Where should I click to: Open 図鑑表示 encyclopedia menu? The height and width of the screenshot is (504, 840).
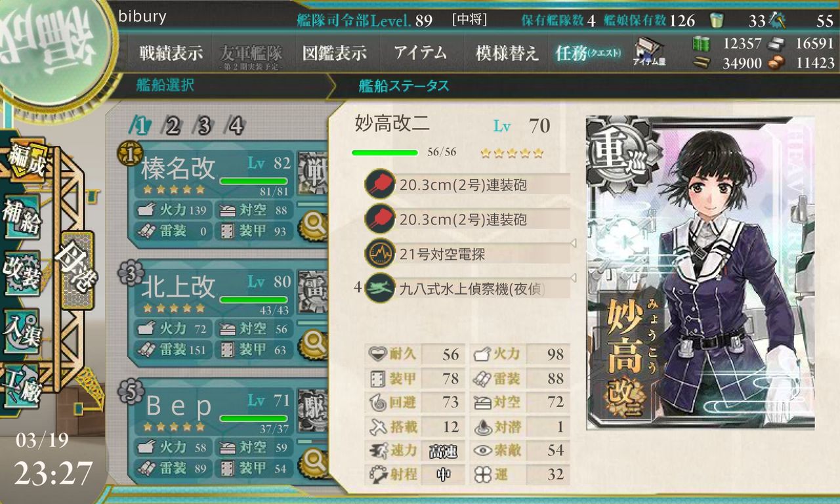pos(334,54)
